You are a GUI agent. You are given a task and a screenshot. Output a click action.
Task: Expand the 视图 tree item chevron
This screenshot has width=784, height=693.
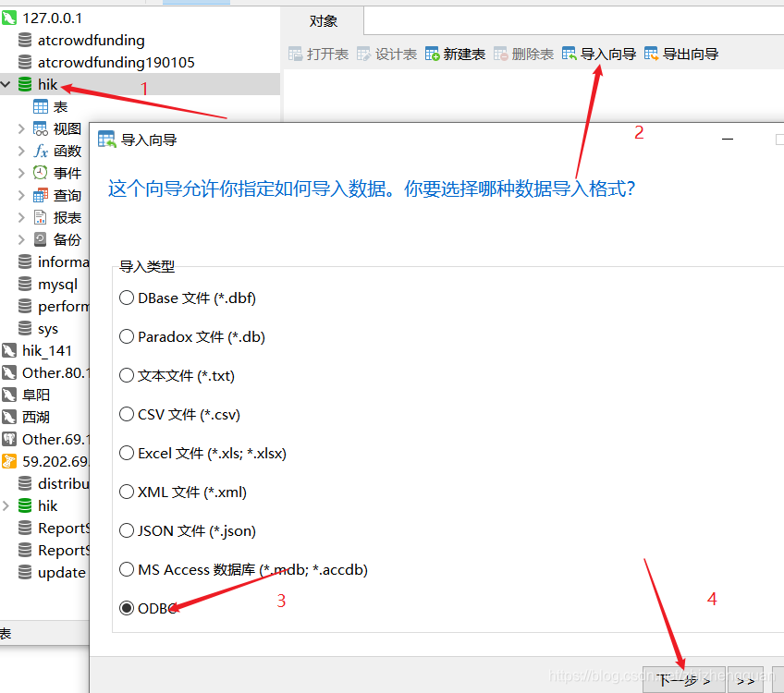pos(20,128)
